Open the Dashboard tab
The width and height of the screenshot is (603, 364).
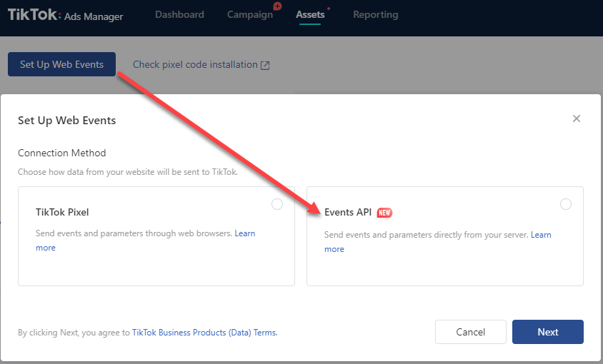point(179,15)
